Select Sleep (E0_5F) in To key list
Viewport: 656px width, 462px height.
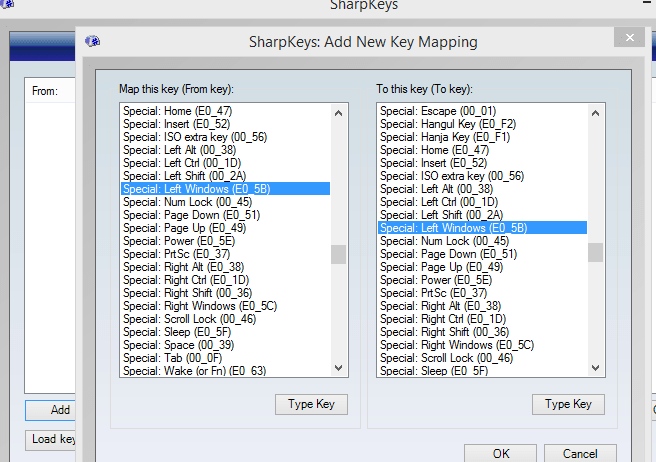(482, 370)
